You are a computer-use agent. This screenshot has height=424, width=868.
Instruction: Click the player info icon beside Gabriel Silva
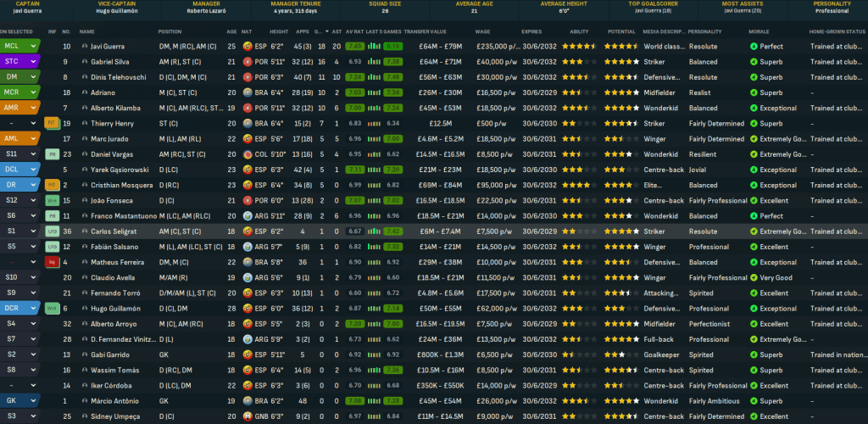85,62
